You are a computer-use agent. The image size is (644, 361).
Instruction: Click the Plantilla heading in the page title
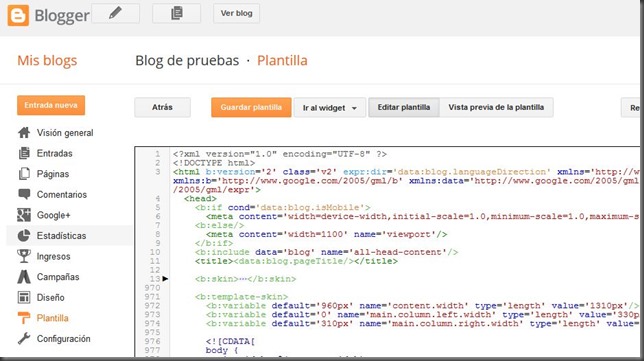282,60
